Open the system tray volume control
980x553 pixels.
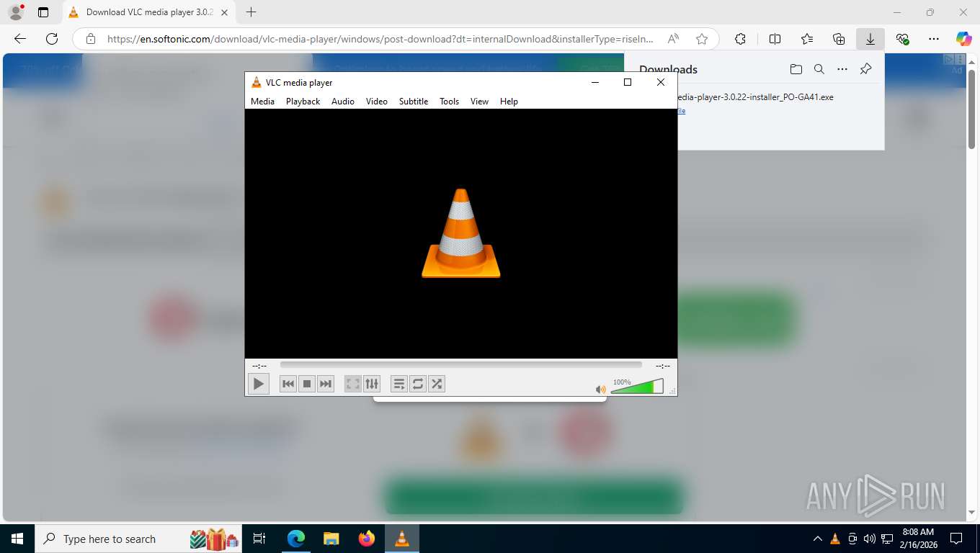click(869, 539)
